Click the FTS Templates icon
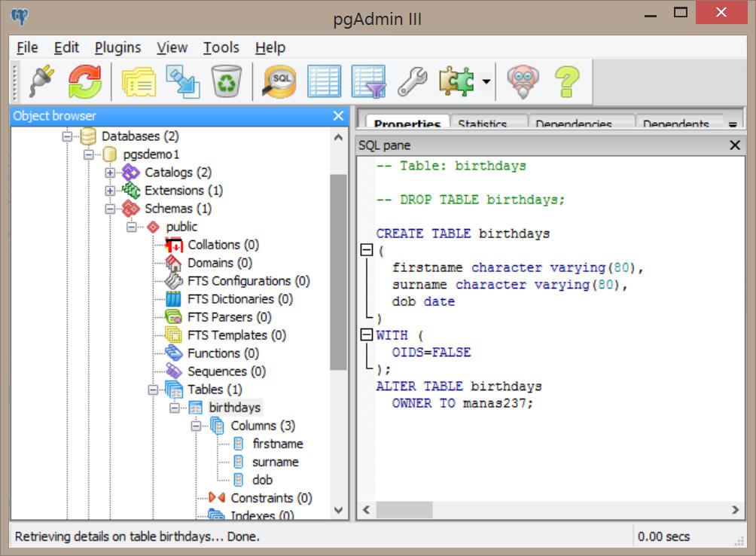The width and height of the screenshot is (756, 556). pyautogui.click(x=174, y=335)
